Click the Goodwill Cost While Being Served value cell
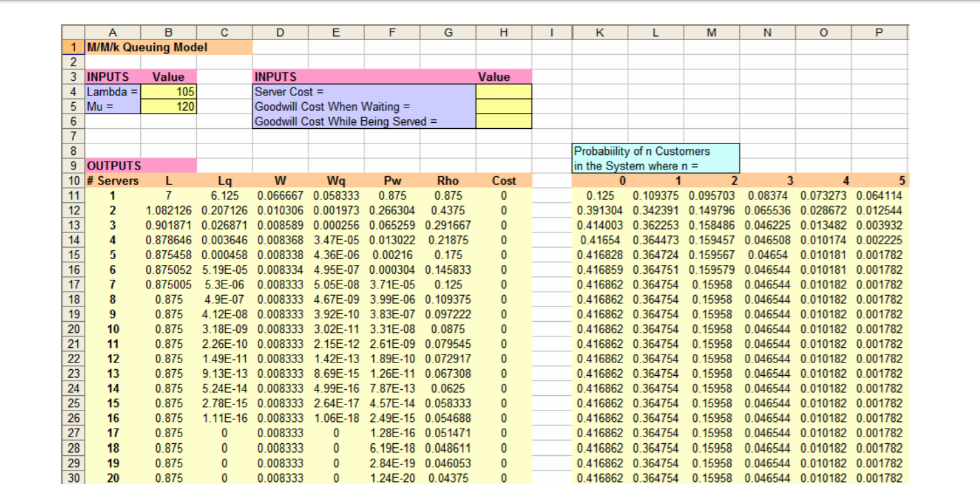 [504, 121]
